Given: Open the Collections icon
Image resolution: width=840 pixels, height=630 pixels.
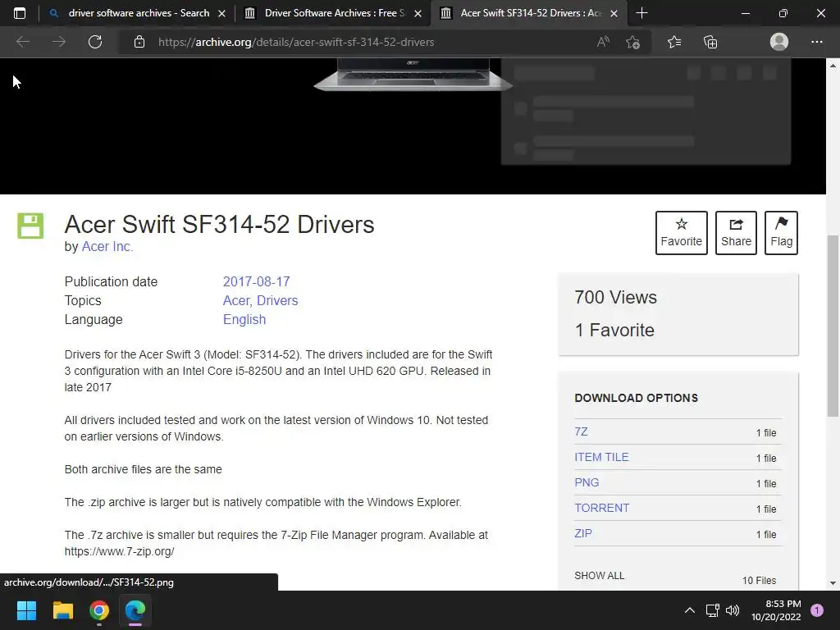Looking at the screenshot, I should click(x=710, y=42).
